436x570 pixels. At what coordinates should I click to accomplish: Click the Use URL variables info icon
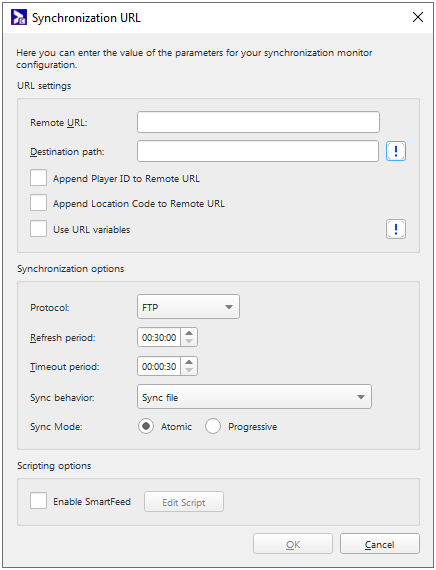(x=396, y=229)
